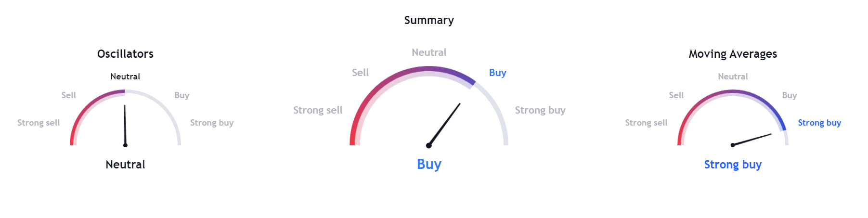
Task: Click the blue Buy result under Summary
Action: pyautogui.click(x=429, y=164)
